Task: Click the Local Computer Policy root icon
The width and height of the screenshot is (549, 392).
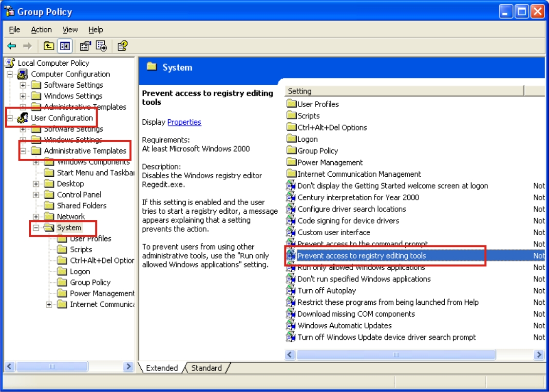Action: pyautogui.click(x=11, y=63)
